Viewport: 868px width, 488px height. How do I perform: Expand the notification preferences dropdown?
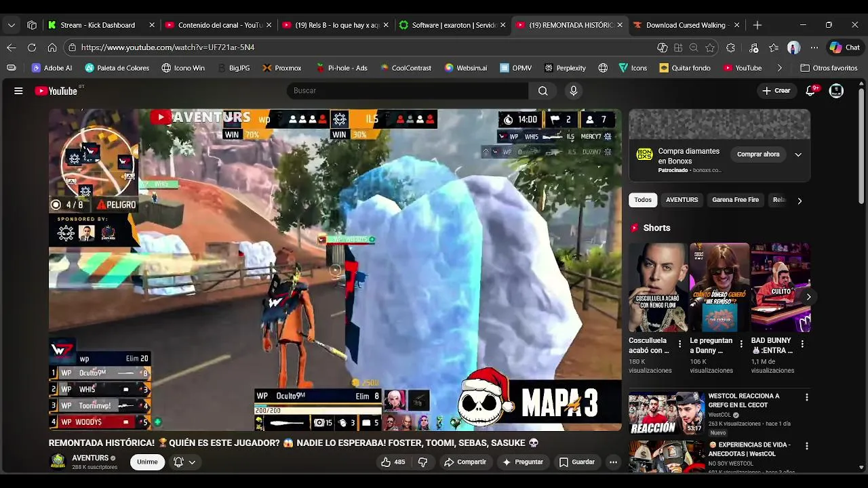point(184,462)
